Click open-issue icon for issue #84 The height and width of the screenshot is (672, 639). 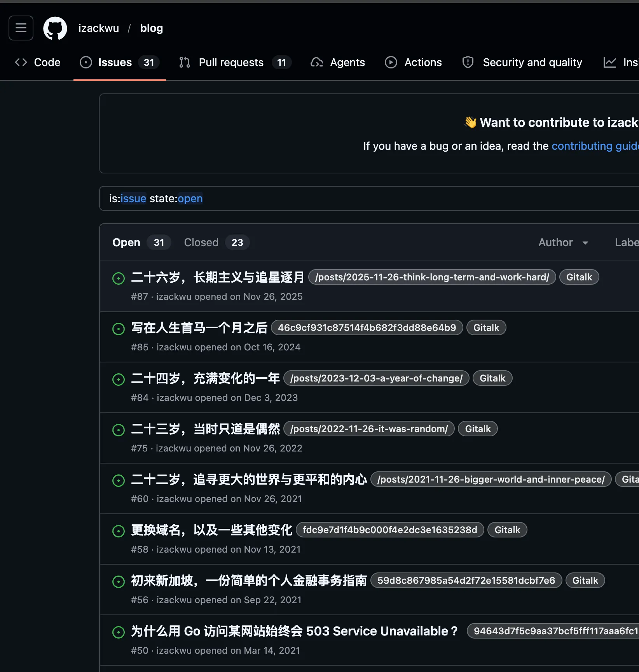point(119,379)
